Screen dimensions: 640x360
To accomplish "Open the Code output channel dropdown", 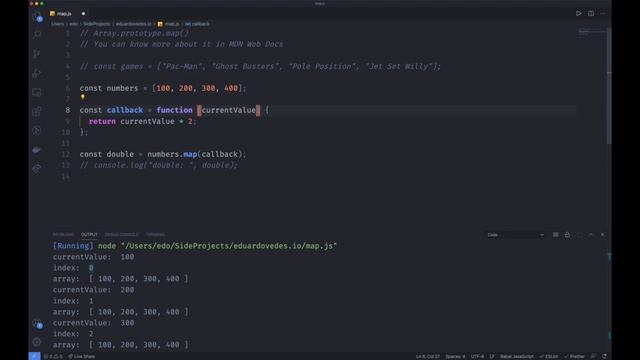I will coord(516,235).
